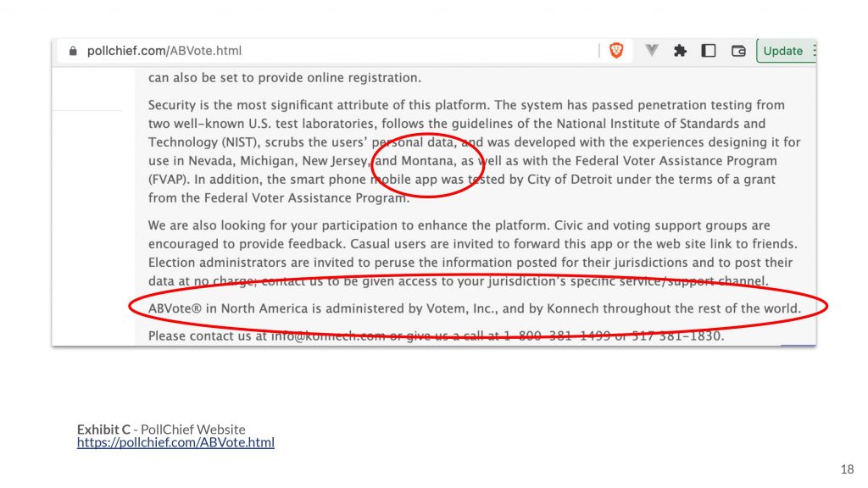Click the green Update button

[782, 51]
